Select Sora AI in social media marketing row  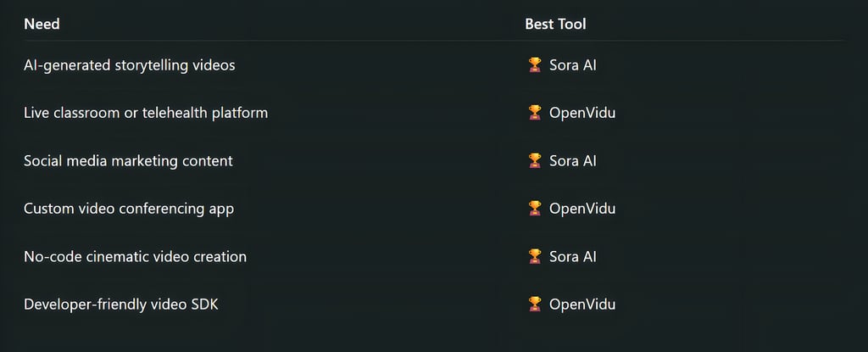click(573, 161)
